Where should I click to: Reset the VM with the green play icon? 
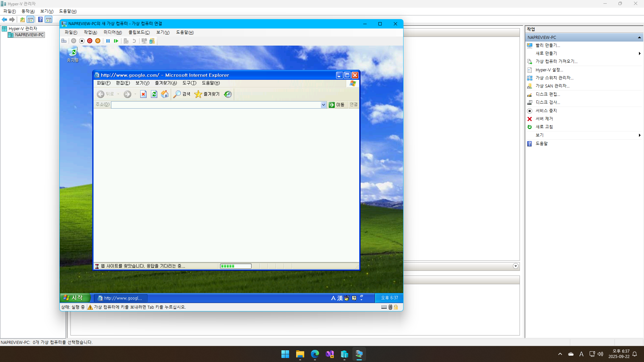pos(116,41)
